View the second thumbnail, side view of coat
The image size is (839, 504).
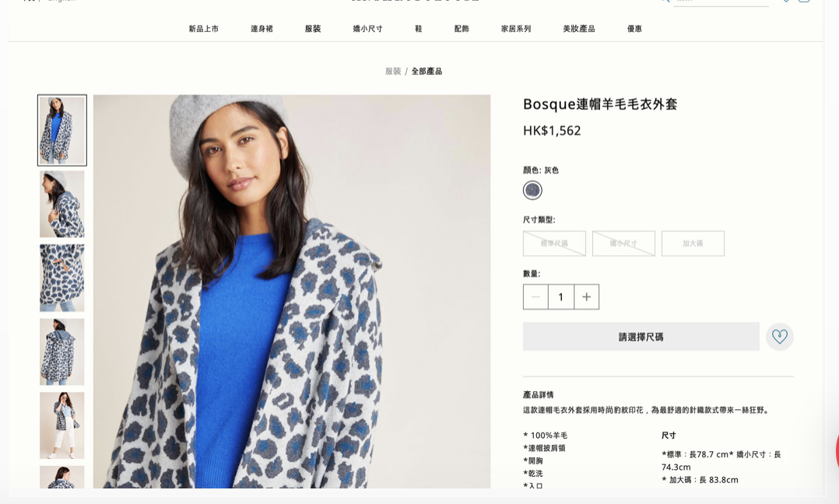click(62, 204)
